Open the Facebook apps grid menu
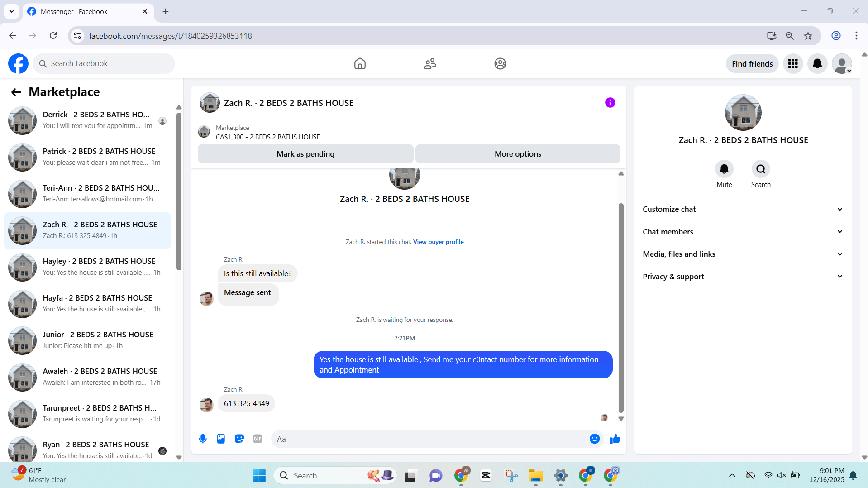Viewport: 868px width, 488px height. (793, 64)
